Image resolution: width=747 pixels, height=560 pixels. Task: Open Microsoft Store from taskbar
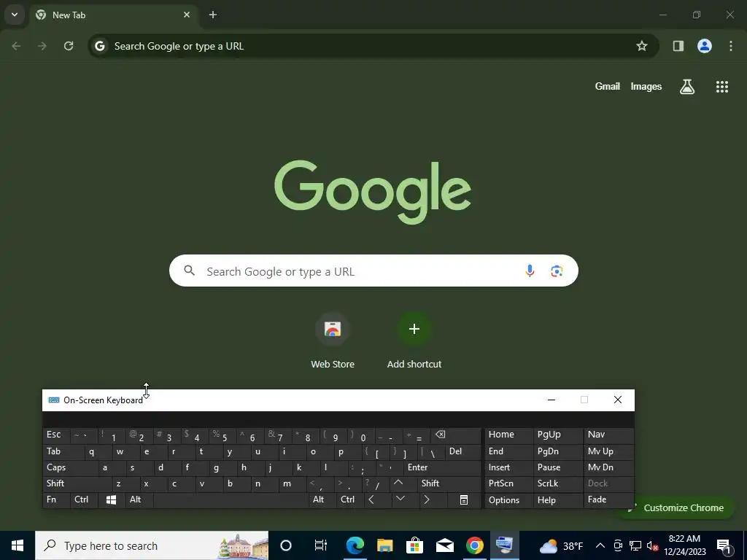[x=415, y=545]
